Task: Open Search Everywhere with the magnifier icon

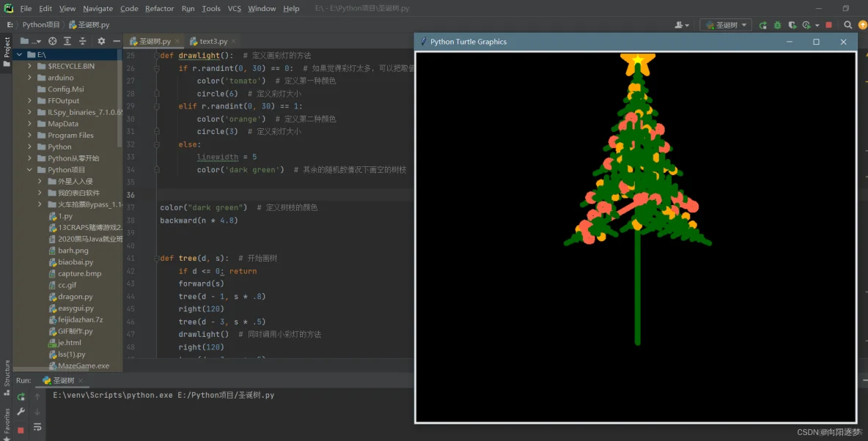Action: click(847, 25)
